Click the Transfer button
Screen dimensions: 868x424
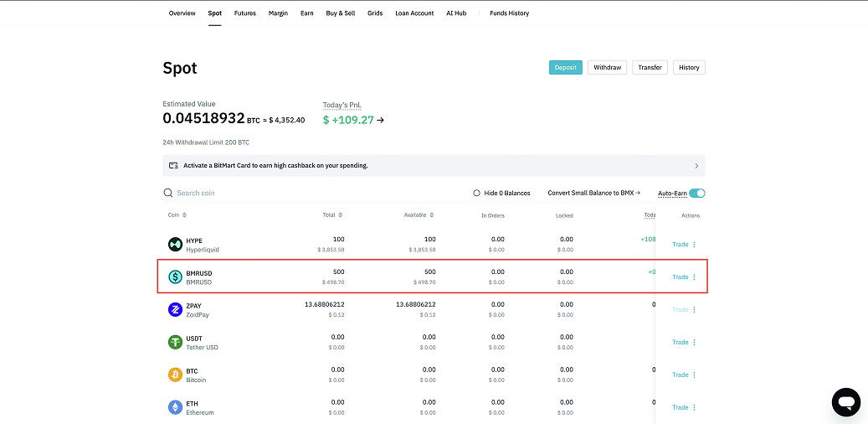point(650,68)
